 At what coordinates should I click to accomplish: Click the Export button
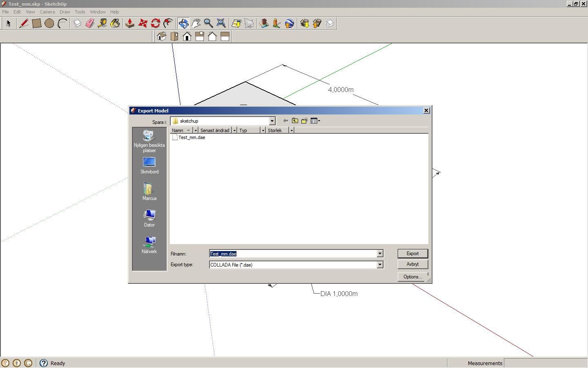412,254
